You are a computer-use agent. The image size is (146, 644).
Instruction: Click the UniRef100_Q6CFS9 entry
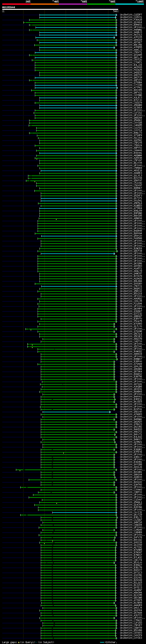click(131, 77)
